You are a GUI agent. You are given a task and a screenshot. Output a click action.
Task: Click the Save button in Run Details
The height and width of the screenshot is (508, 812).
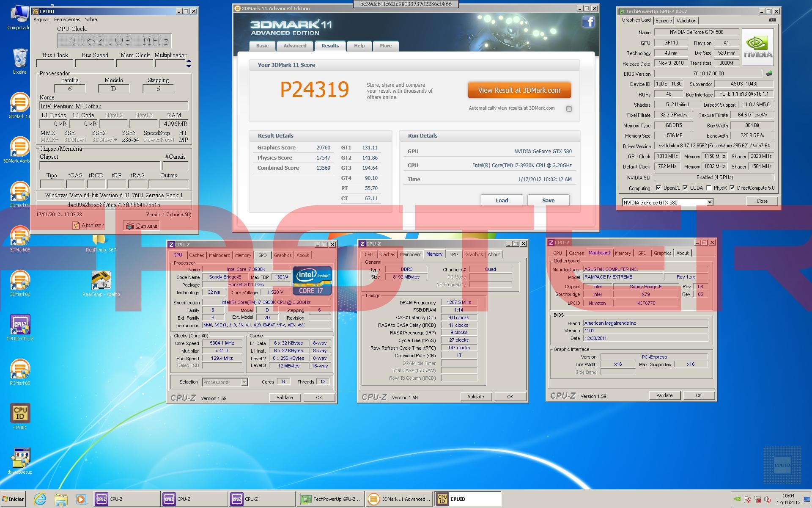[548, 200]
